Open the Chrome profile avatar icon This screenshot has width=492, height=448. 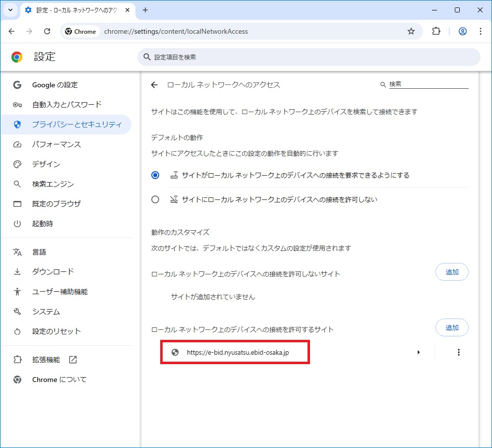point(462,31)
